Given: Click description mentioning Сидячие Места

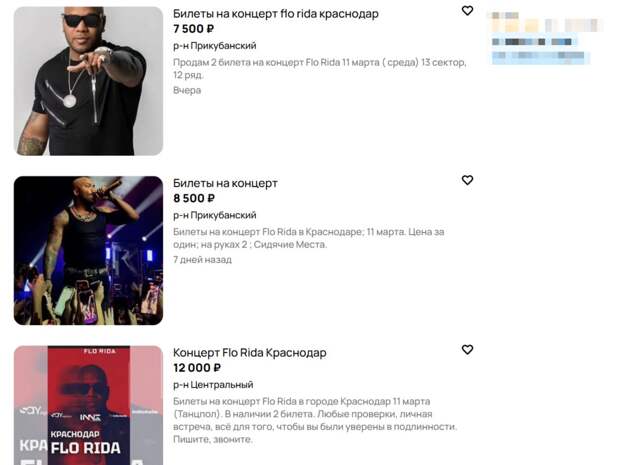Looking at the screenshot, I should tap(308, 238).
